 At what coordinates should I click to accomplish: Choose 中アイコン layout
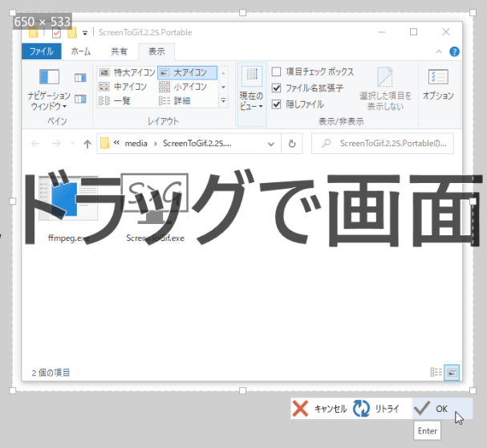click(123, 87)
